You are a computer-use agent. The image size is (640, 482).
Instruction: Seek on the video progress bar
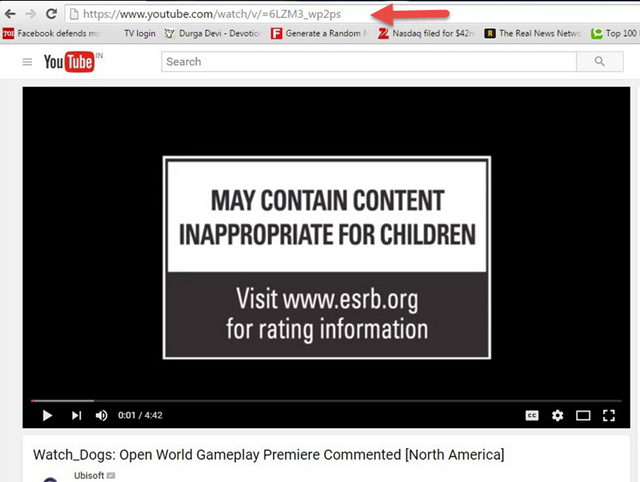coord(326,401)
